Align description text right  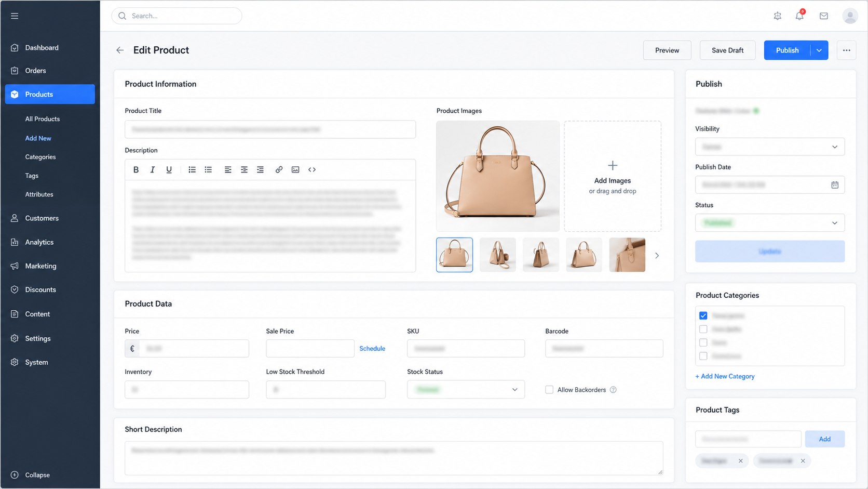point(260,170)
